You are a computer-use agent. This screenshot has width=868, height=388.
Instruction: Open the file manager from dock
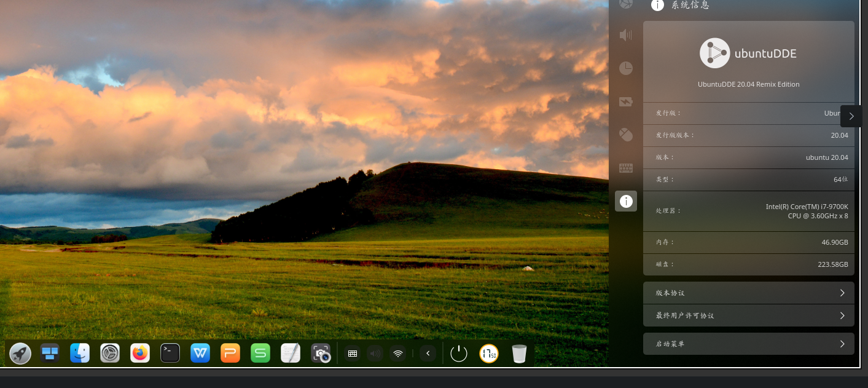(80, 353)
